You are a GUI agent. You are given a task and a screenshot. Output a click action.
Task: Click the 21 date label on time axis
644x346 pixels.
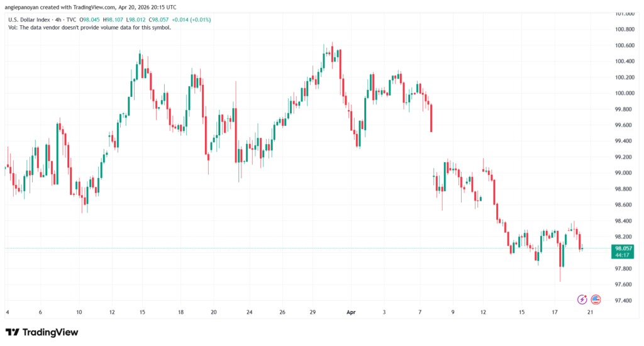[x=589, y=312]
